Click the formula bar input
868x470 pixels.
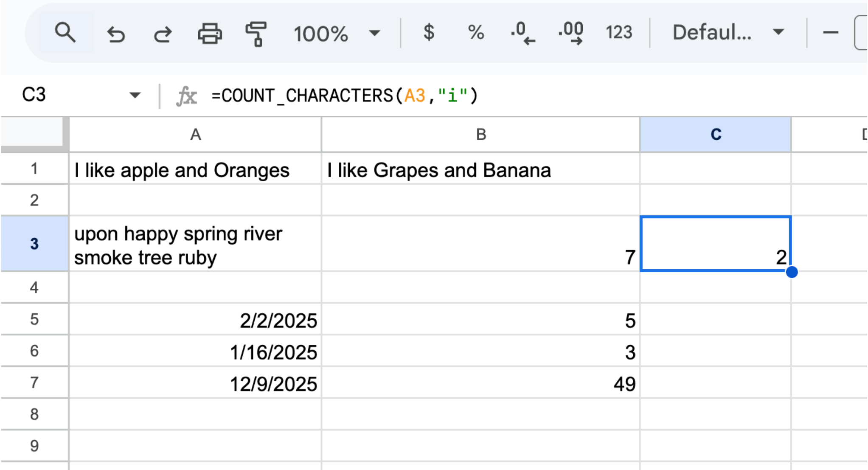point(509,96)
